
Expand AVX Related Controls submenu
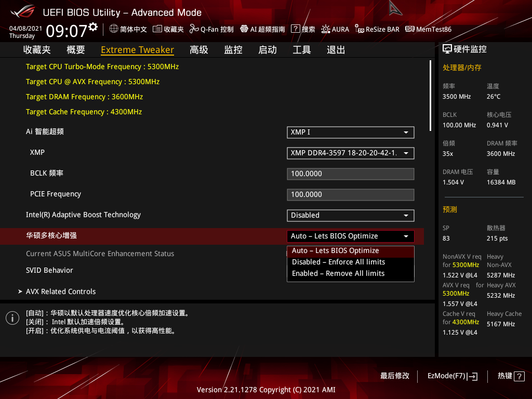point(61,291)
